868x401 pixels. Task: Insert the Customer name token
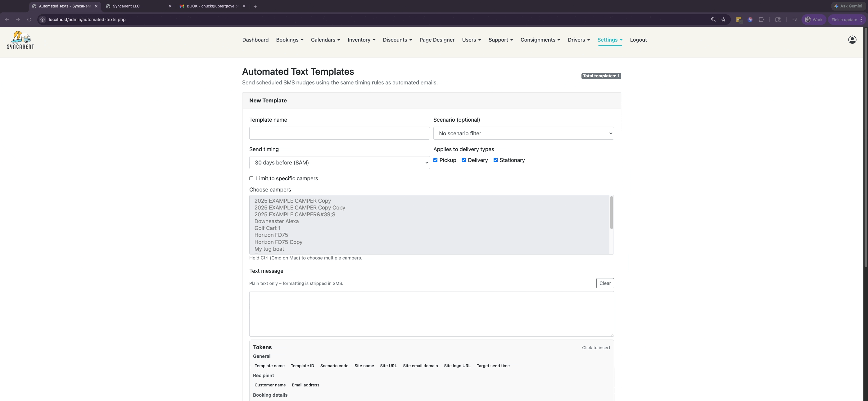click(270, 385)
